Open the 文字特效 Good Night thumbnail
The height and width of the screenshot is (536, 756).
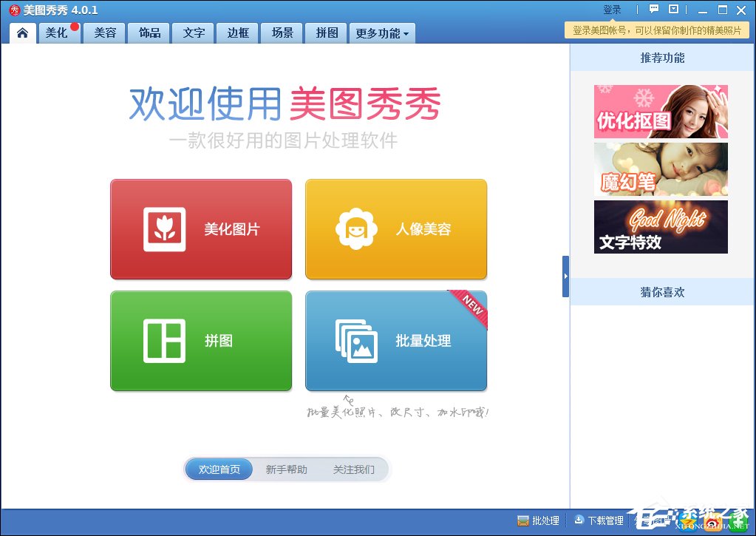(661, 227)
